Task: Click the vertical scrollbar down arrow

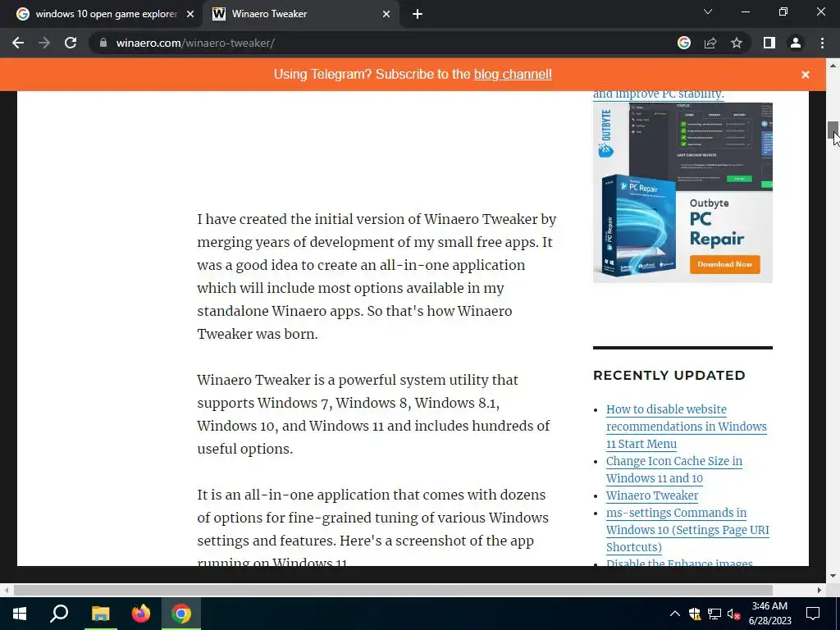Action: point(833,576)
